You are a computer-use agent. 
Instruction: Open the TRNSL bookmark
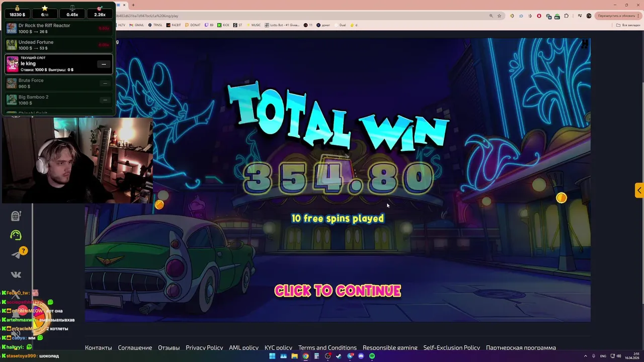[x=155, y=25]
